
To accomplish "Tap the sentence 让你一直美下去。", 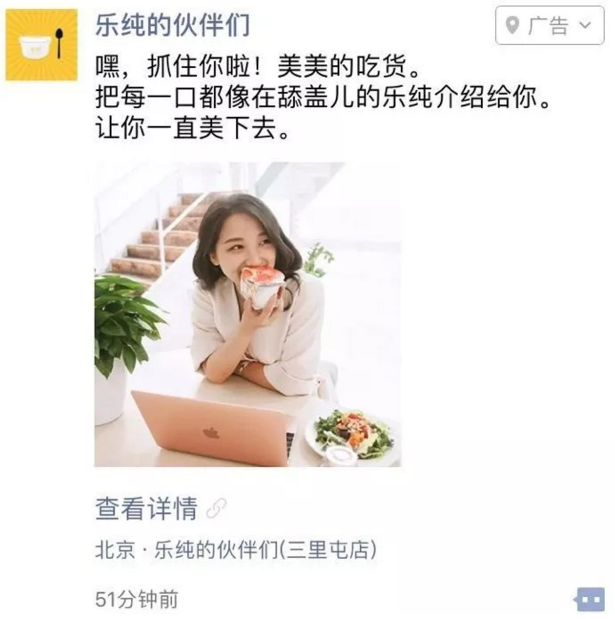I will [193, 129].
